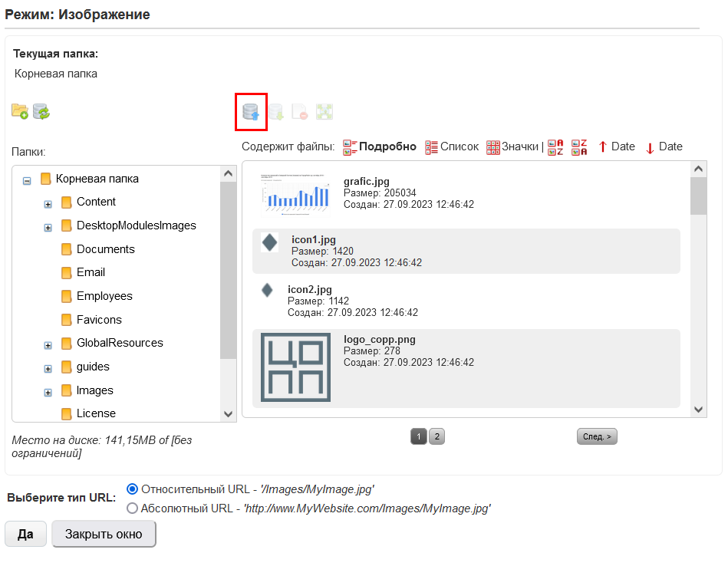Click the synchronize folder icon

coord(41,112)
